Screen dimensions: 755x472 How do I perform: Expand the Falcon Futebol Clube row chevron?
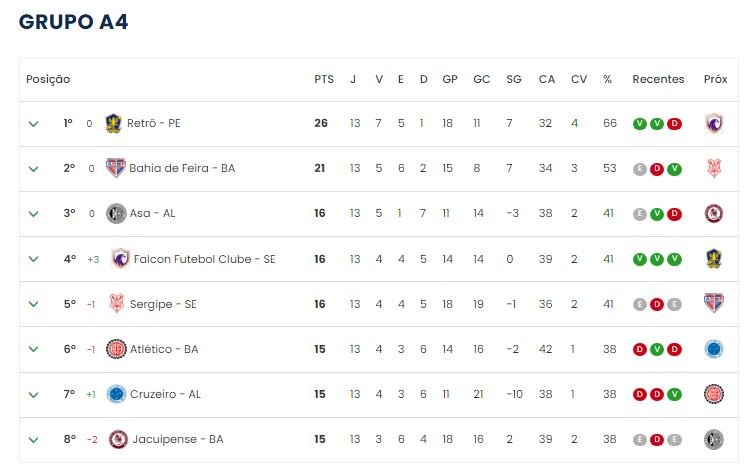pyautogui.click(x=33, y=259)
